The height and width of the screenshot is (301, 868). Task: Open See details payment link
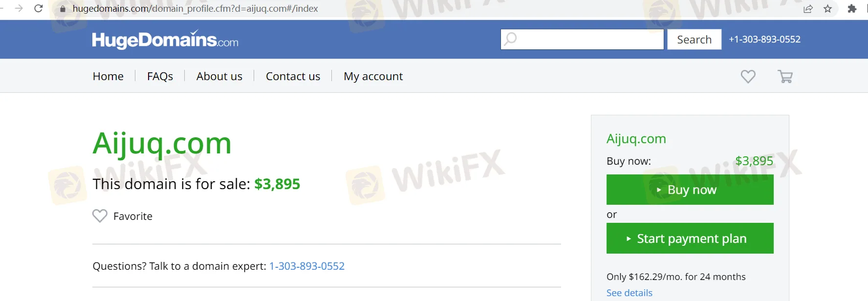[629, 293]
